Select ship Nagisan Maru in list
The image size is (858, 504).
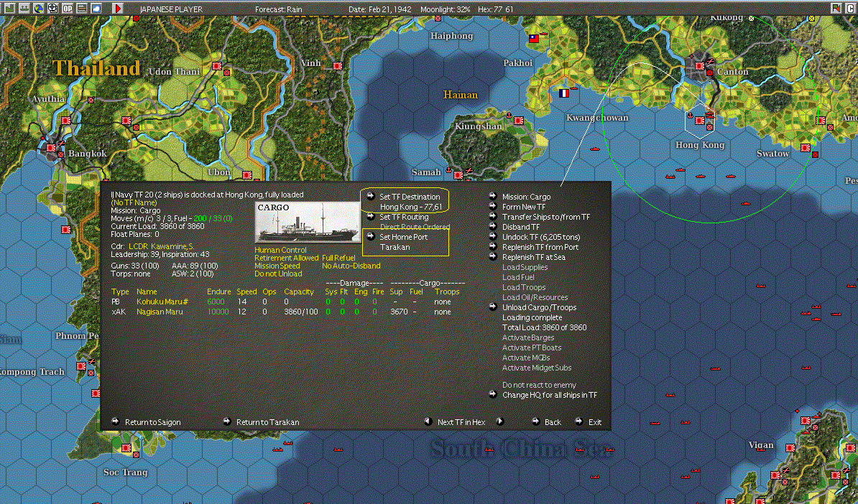click(x=160, y=312)
